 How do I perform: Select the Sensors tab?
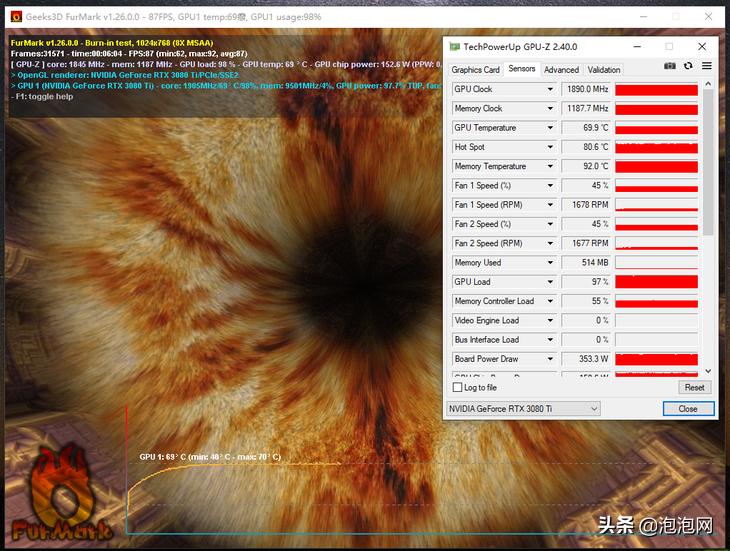point(521,69)
